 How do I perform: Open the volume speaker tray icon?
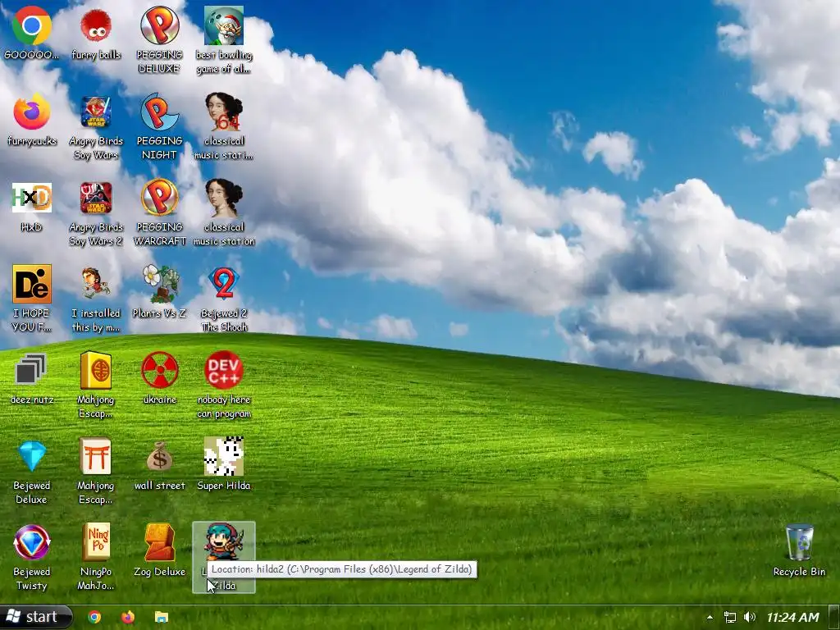(750, 617)
